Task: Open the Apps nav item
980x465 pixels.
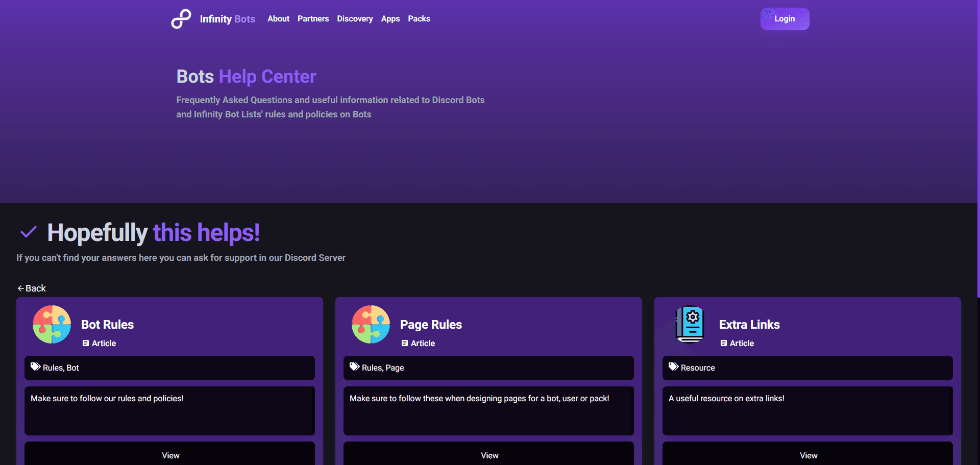Action: point(390,19)
